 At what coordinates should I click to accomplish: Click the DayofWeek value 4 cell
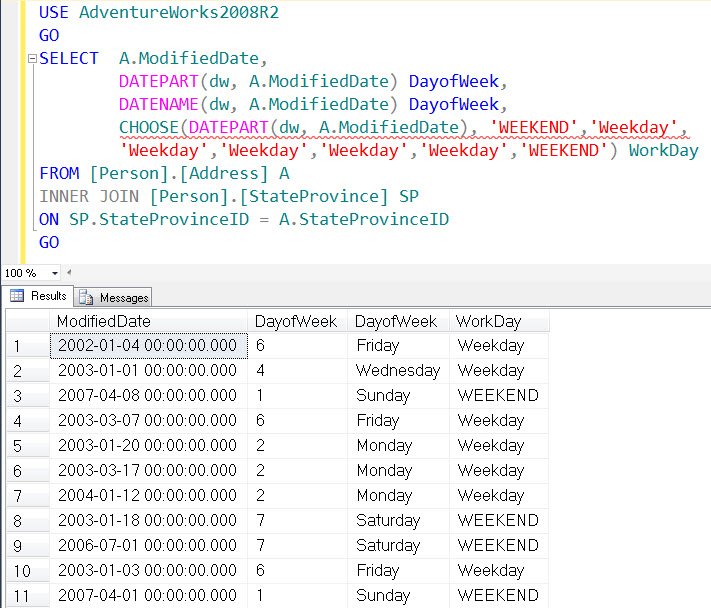[x=297, y=371]
